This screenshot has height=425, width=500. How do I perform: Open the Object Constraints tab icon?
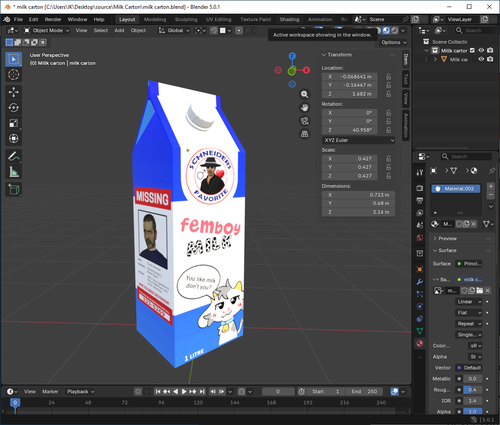click(420, 319)
